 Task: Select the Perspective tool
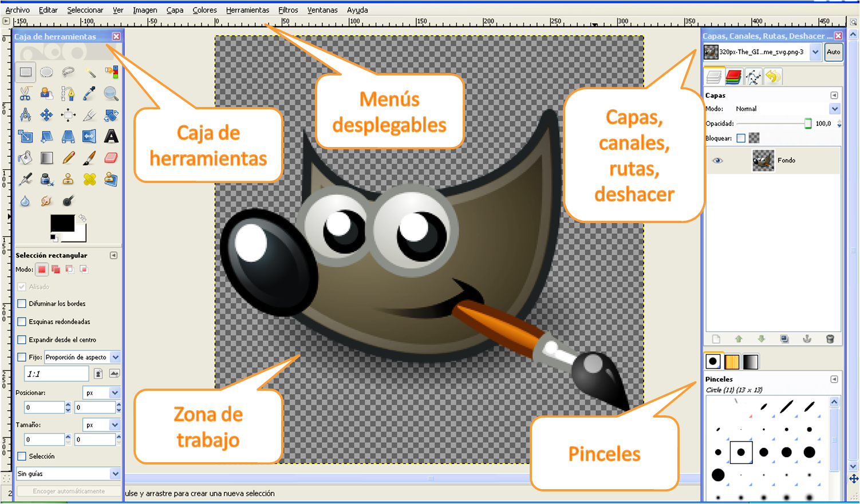pos(68,136)
